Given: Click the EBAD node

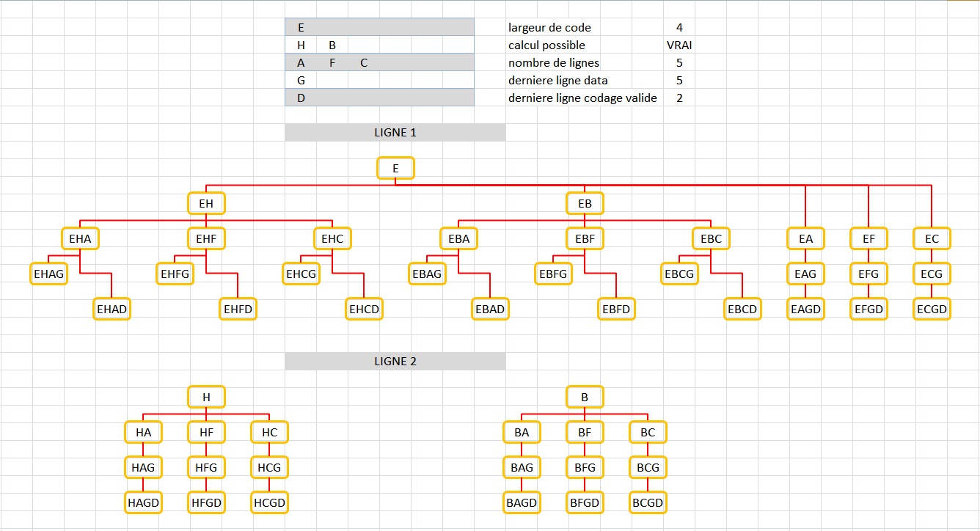Looking at the screenshot, I should (x=490, y=309).
